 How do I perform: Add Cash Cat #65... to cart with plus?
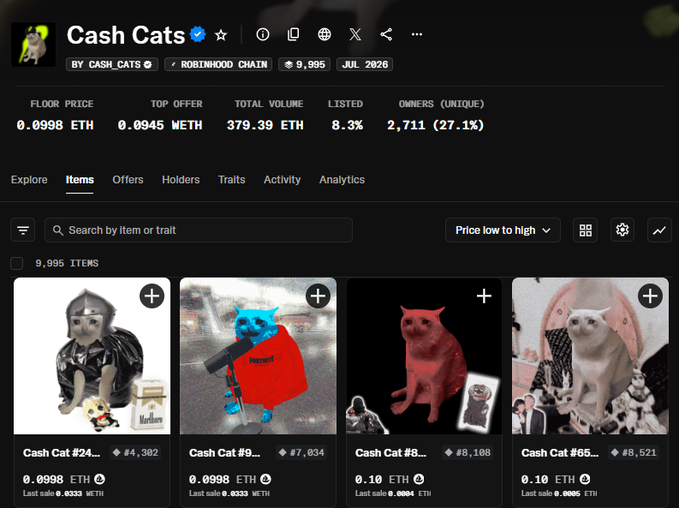[650, 296]
